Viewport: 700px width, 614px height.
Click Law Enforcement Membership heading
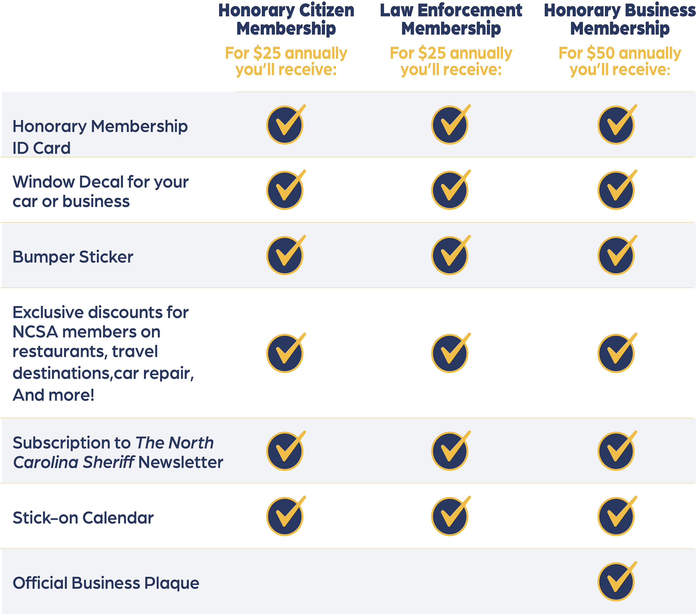point(451,19)
